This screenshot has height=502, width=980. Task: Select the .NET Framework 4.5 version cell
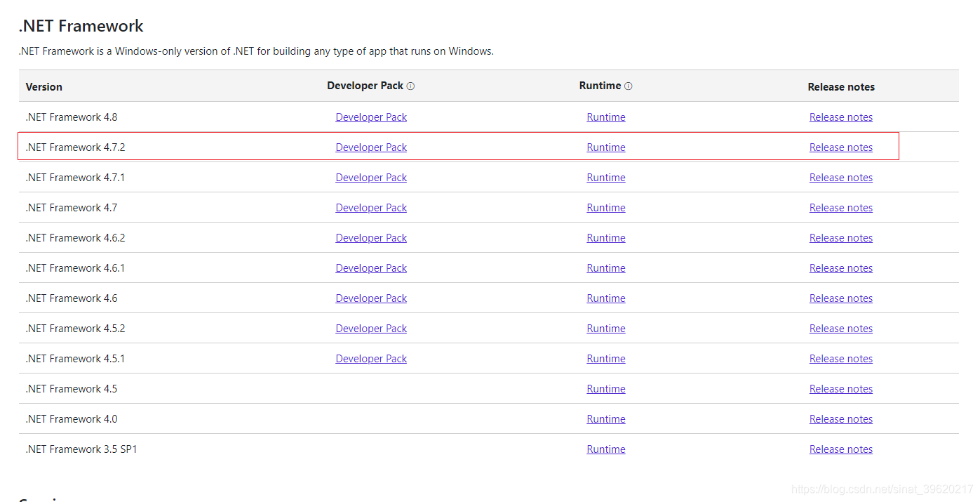pos(72,389)
